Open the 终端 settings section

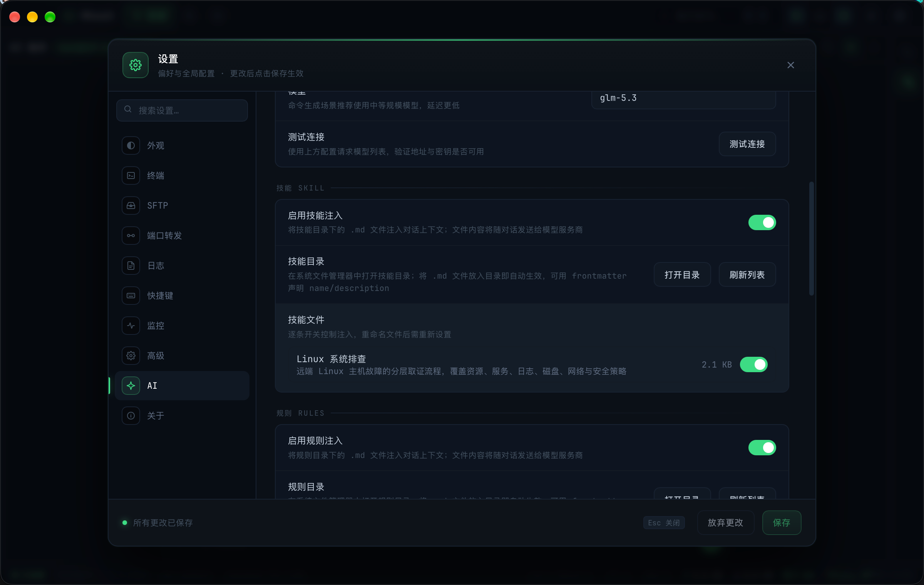[182, 175]
